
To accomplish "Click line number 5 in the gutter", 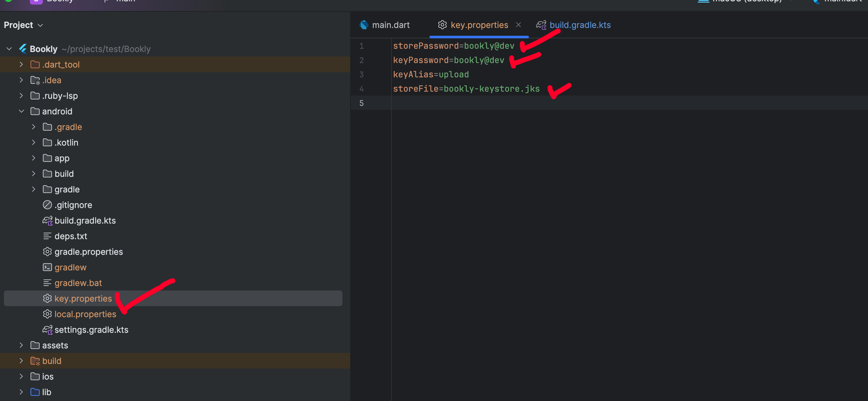I will pyautogui.click(x=361, y=103).
